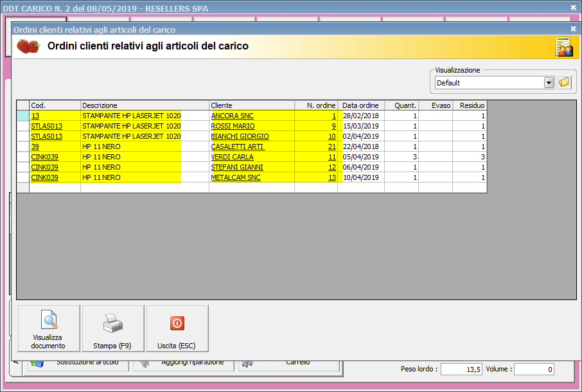Click the Stampa (F9) print button
This screenshot has height=392, width=582.
pos(113,328)
